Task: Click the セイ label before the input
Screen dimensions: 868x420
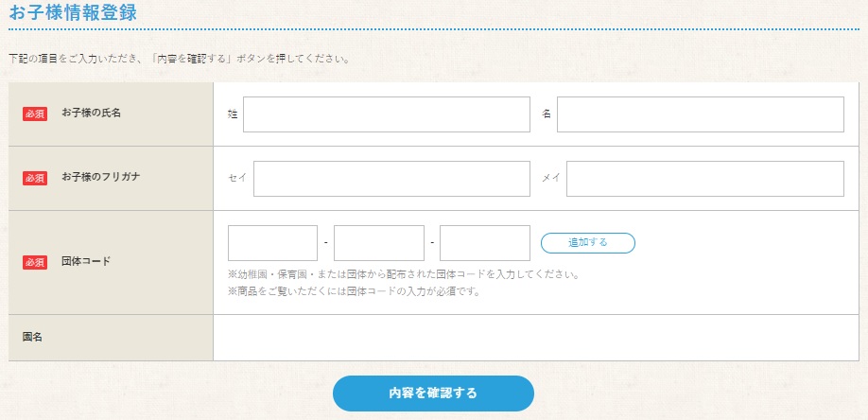Action: coord(237,178)
